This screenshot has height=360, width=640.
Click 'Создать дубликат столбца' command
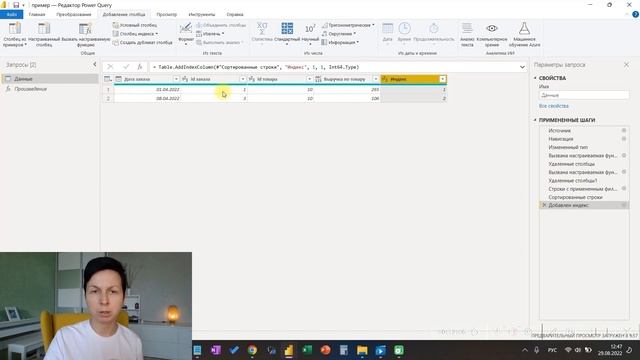(x=142, y=42)
